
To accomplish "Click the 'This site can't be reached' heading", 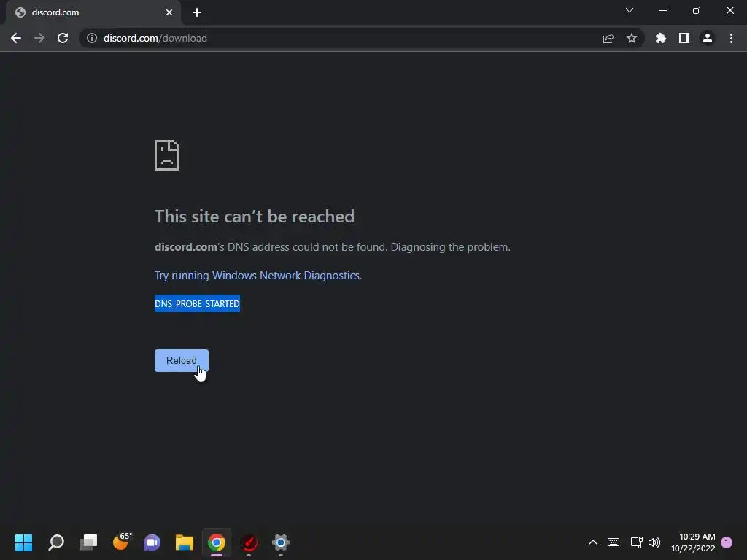I will click(255, 217).
